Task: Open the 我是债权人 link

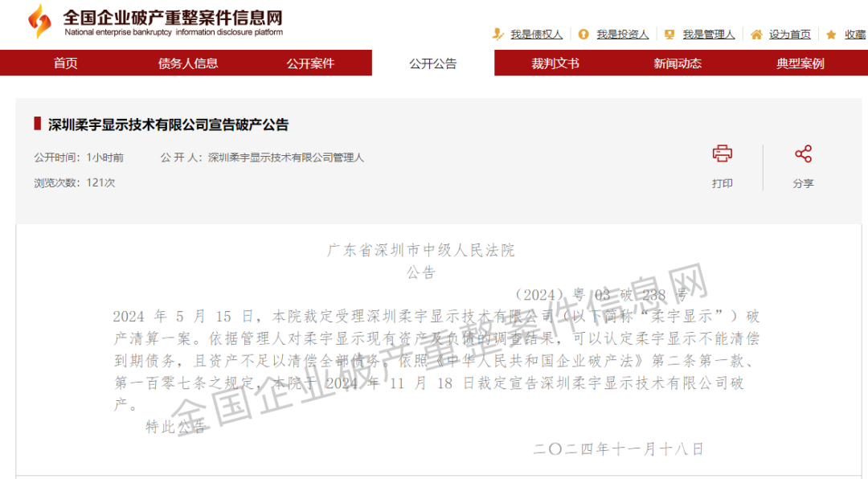Action: coord(536,35)
